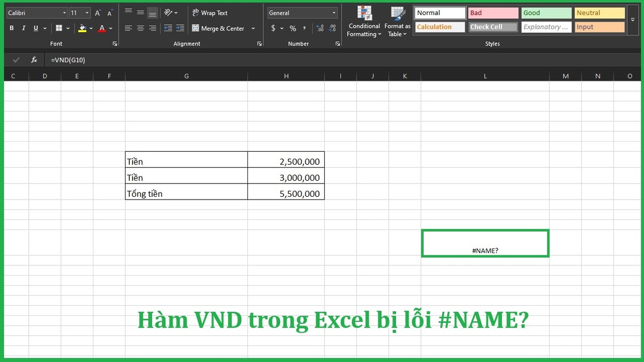This screenshot has height=362, width=644.
Task: Click the Increase Decimal icon
Action: tap(321, 28)
